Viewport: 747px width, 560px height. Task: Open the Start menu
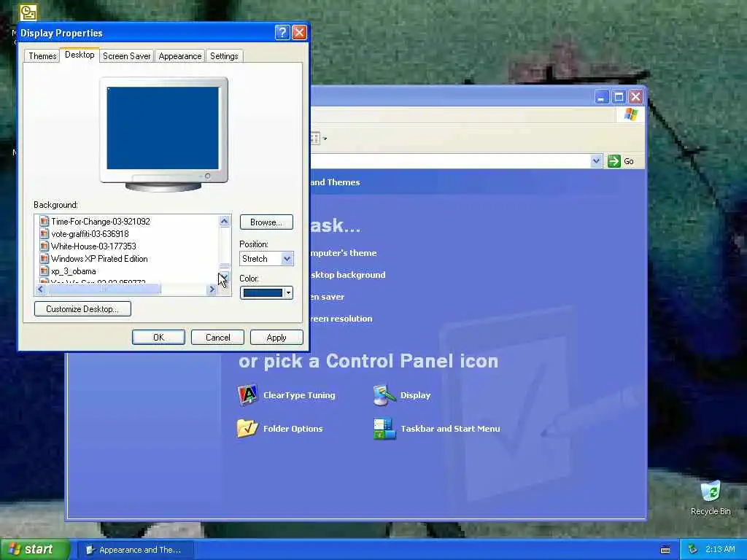point(35,549)
